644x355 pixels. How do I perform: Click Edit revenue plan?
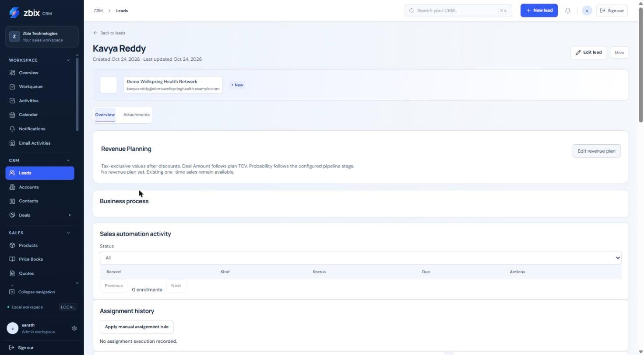point(596,151)
